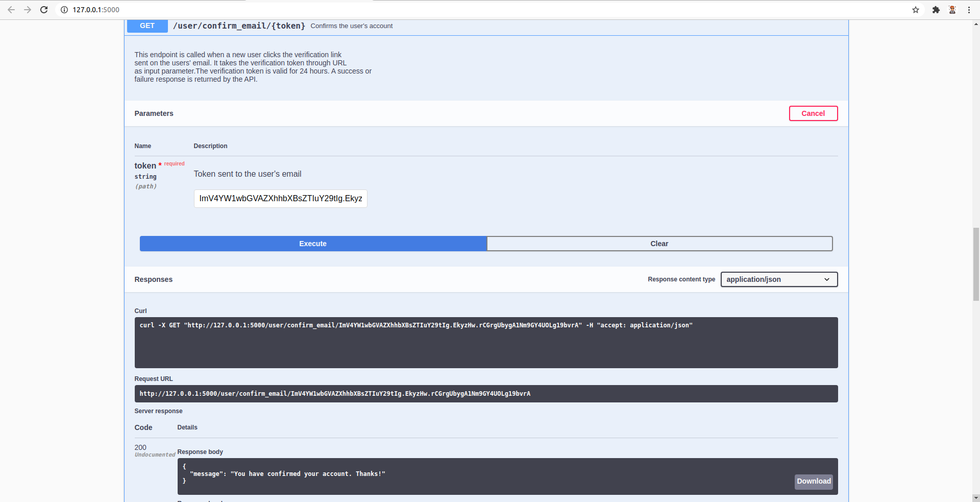Screen dimensions: 980x502
Task: Click Clear to reset the response
Action: click(659, 244)
